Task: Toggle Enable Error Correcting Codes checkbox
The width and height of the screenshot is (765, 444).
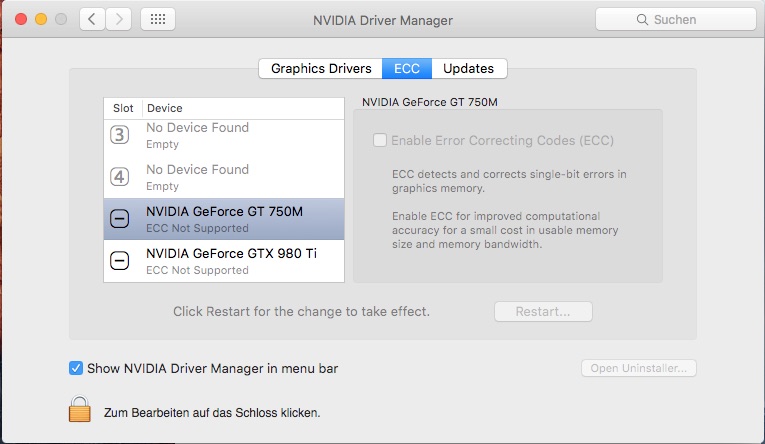Action: (380, 140)
